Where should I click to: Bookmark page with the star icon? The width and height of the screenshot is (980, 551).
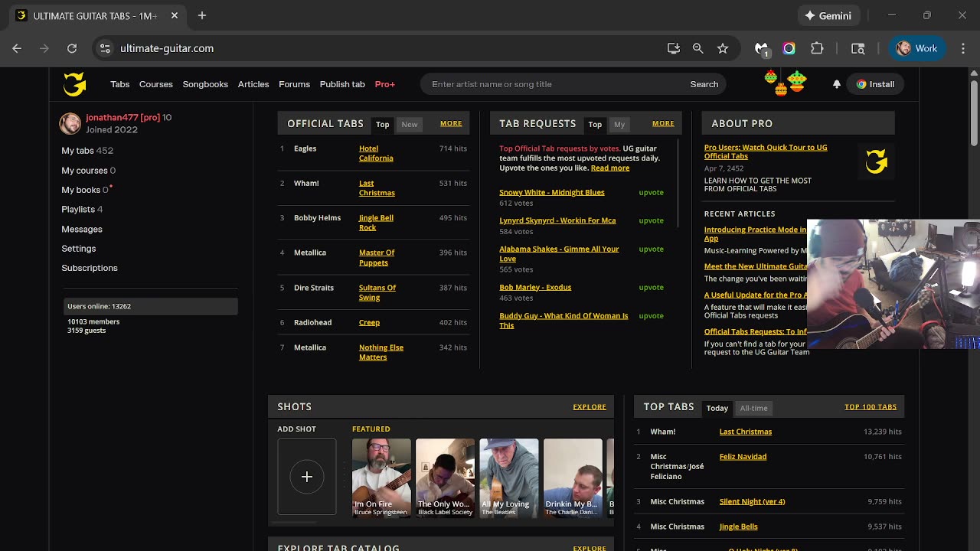[x=723, y=48]
